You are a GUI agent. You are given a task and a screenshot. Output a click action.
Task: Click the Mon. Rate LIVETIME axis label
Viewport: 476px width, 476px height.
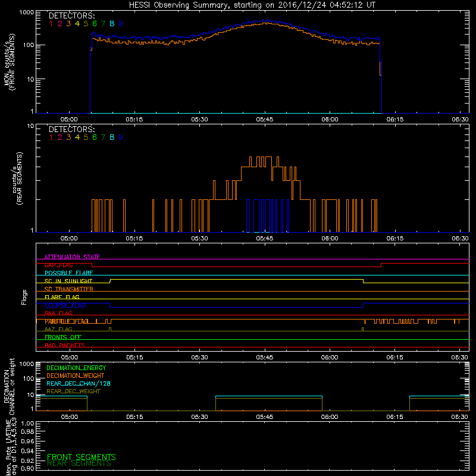coord(11,446)
